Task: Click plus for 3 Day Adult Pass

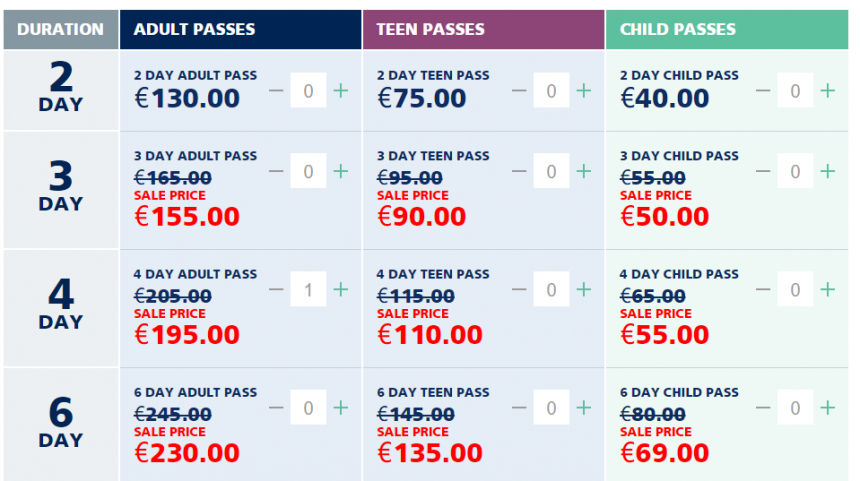Action: click(x=341, y=171)
